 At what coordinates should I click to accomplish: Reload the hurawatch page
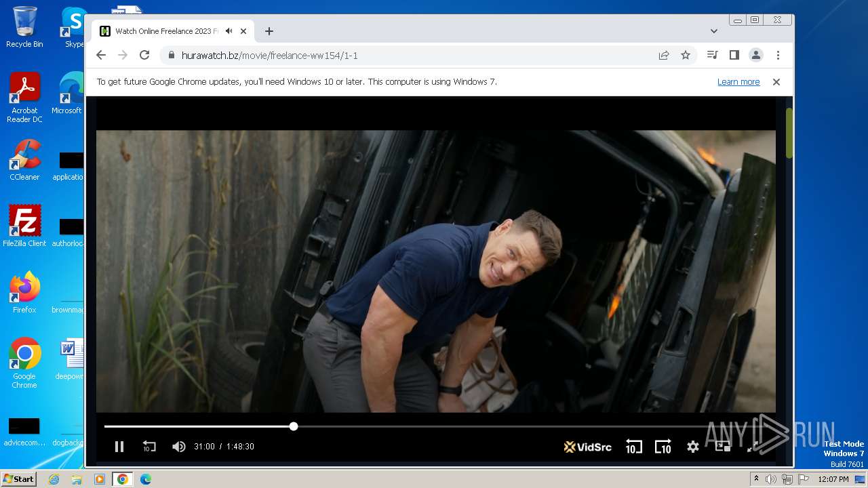(x=144, y=56)
